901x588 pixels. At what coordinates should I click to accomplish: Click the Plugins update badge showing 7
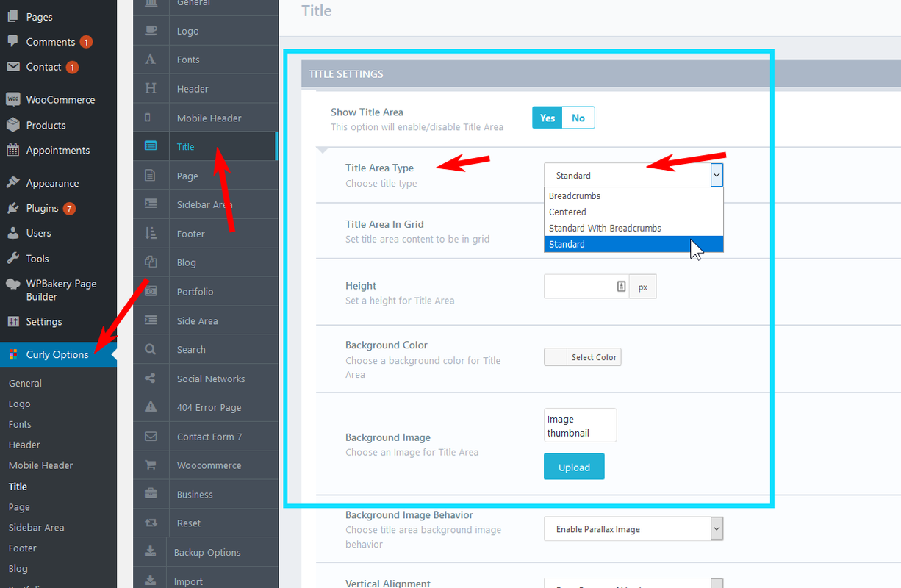pos(69,208)
